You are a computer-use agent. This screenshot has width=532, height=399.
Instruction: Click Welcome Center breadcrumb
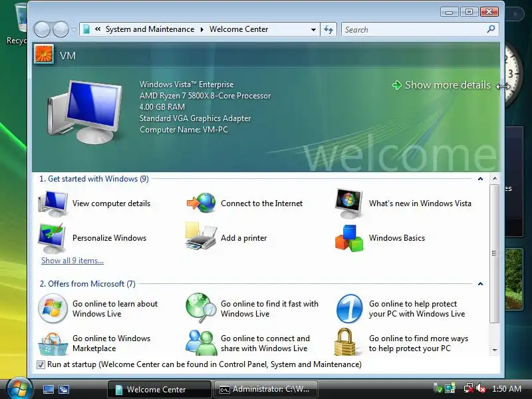239,29
